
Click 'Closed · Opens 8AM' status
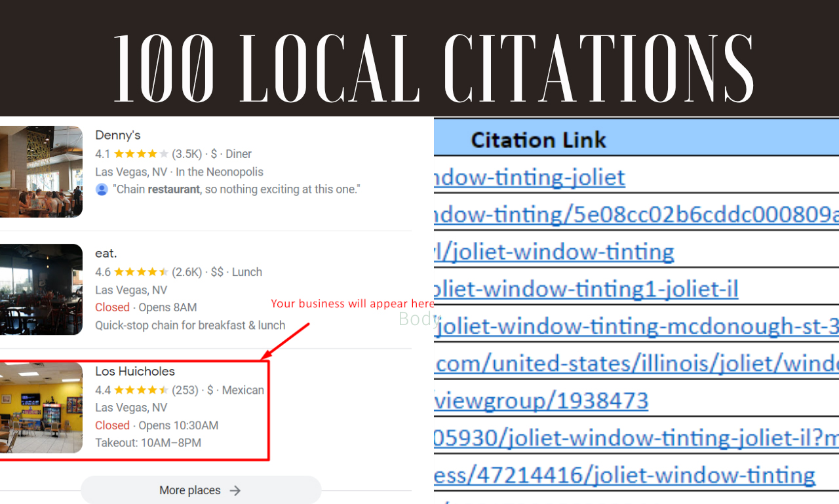(x=146, y=307)
